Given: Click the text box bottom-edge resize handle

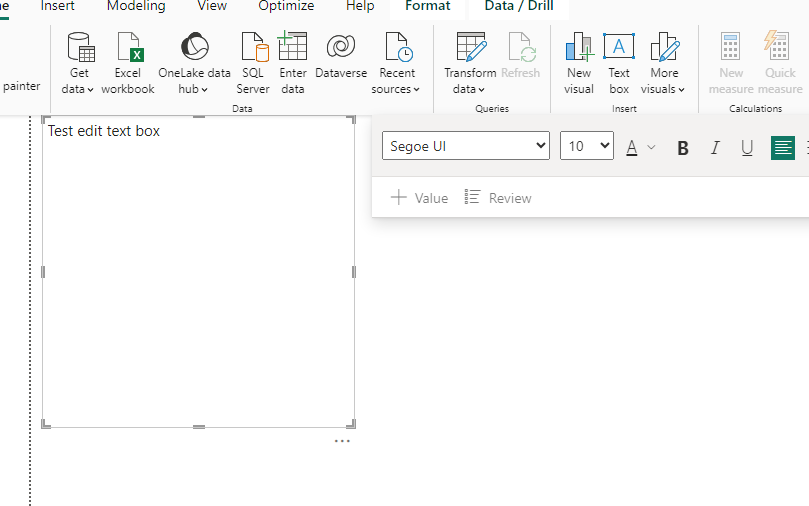Looking at the screenshot, I should coord(199,427).
